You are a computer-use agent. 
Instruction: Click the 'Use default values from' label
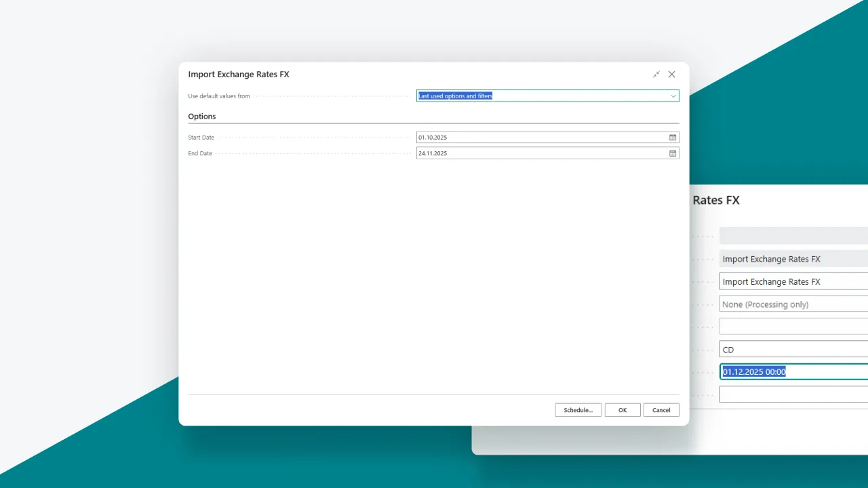click(219, 96)
